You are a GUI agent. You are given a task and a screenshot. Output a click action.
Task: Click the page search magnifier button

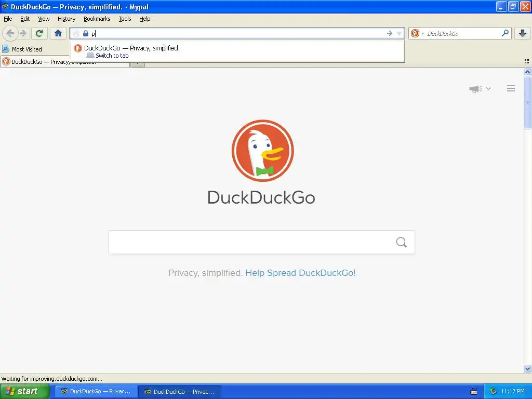click(x=402, y=242)
